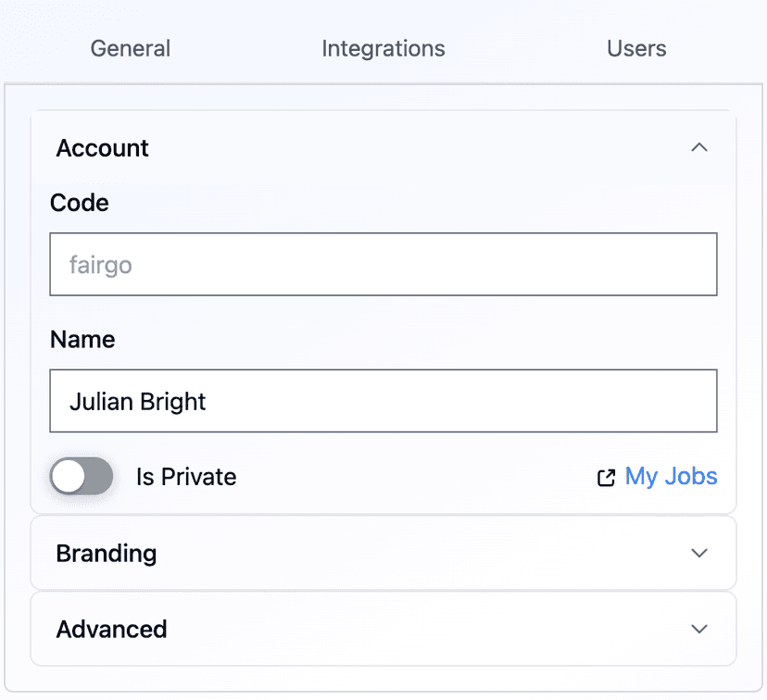The height and width of the screenshot is (700, 767).
Task: Switch to the Integrations tab
Action: coord(383,48)
